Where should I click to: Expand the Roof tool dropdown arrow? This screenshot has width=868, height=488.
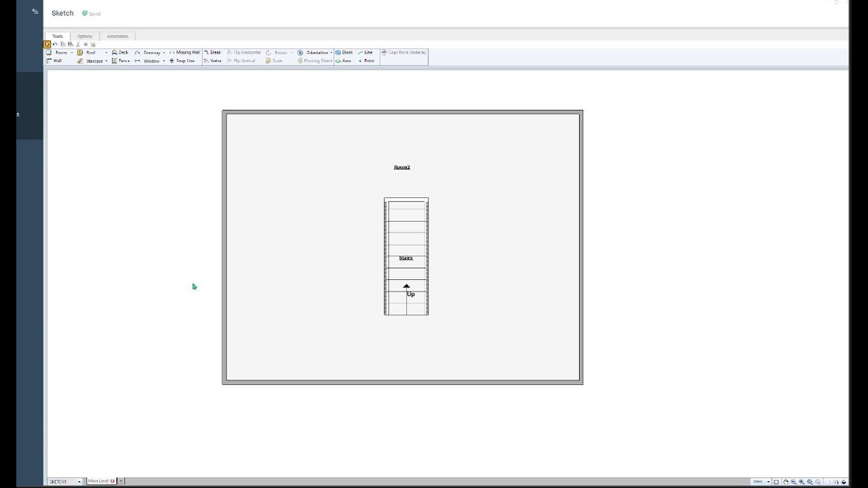[106, 52]
